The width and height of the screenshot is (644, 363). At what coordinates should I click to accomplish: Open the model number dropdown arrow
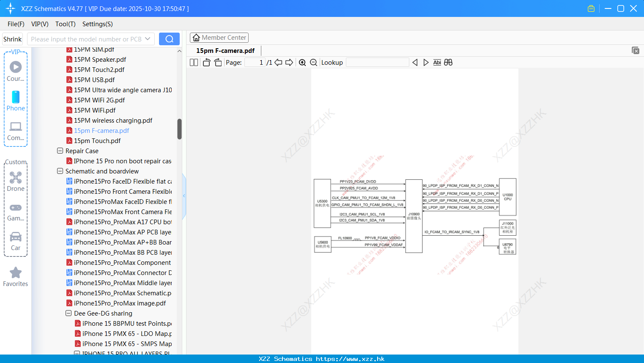[148, 39]
